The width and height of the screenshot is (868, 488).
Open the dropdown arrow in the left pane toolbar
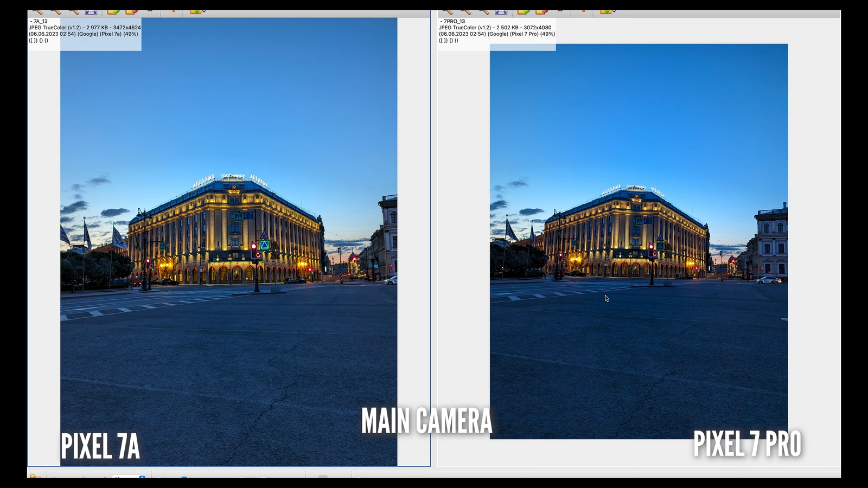(x=204, y=11)
